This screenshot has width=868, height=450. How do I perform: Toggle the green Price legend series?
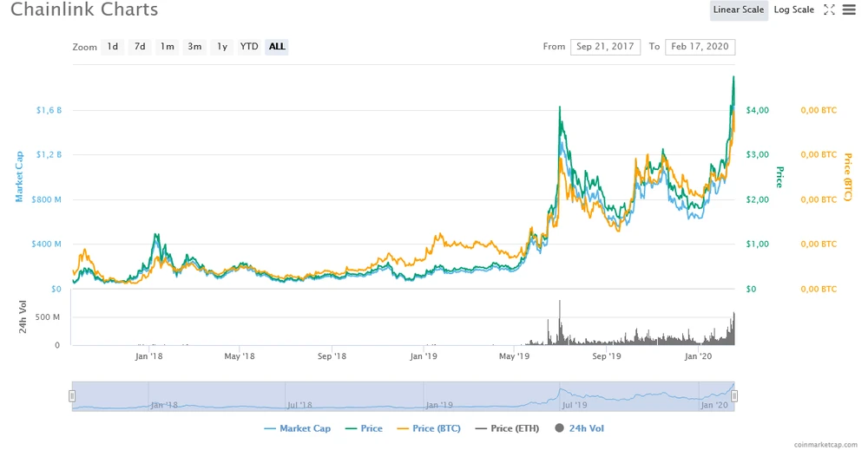[x=363, y=428]
